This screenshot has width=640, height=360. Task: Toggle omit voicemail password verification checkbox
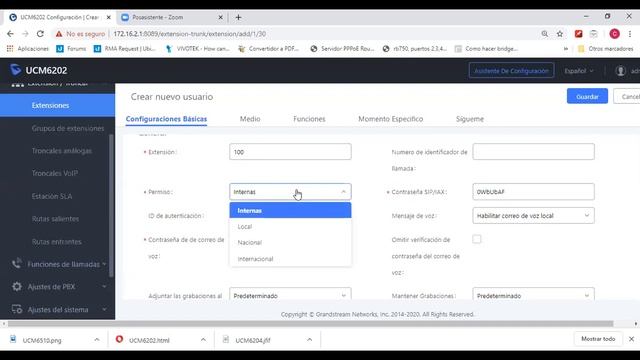(477, 239)
